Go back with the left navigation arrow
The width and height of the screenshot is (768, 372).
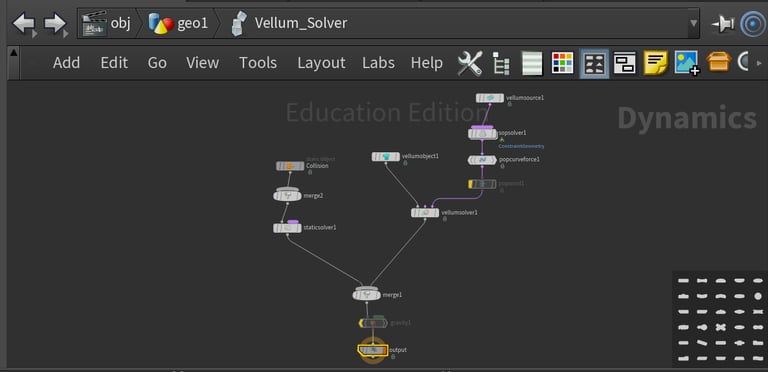[x=24, y=23]
